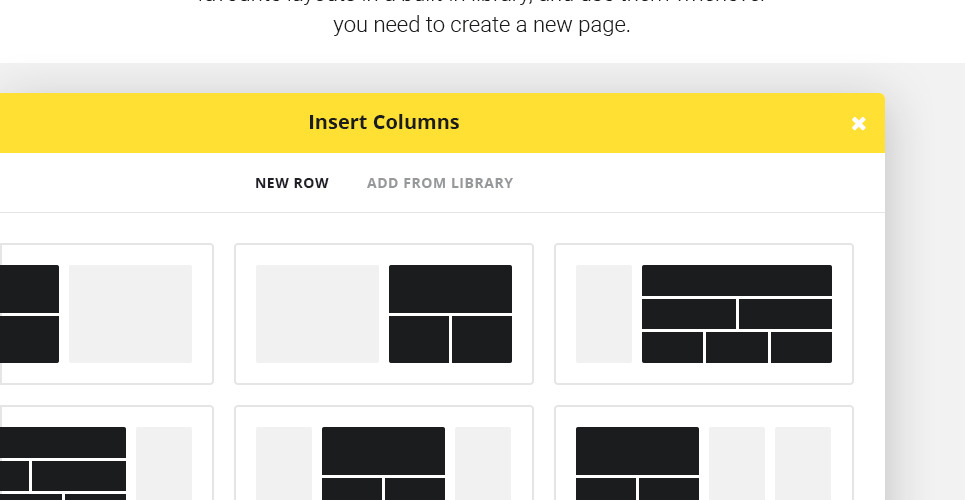965x500 pixels.
Task: Click the narrow grey sidebar in the 1-2-3 rows layout
Action: 604,314
